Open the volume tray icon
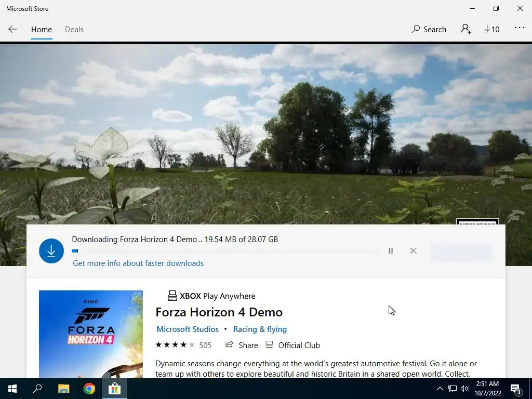Image resolution: width=532 pixels, height=399 pixels. pyautogui.click(x=464, y=389)
